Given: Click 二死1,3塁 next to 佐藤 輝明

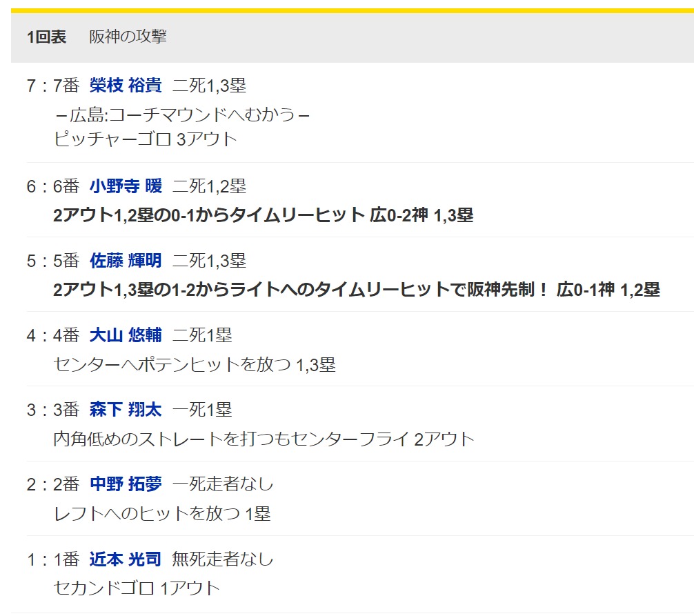Looking at the screenshot, I should (209, 260).
